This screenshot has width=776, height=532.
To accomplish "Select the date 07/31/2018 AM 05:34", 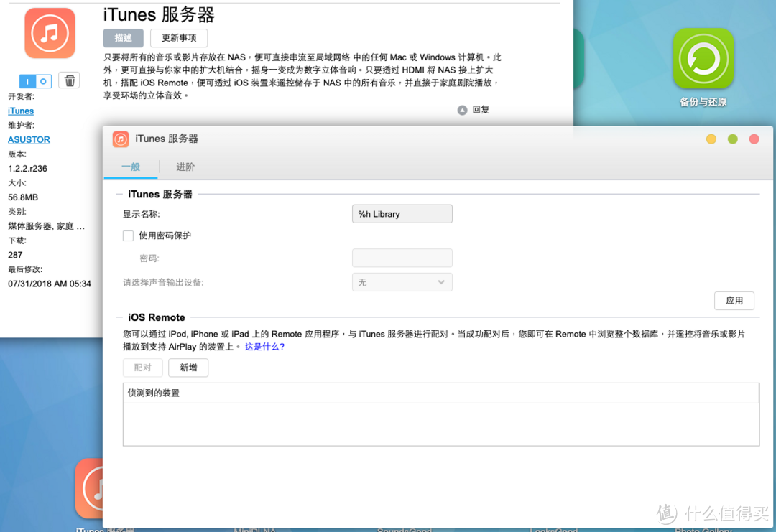I will [x=50, y=284].
